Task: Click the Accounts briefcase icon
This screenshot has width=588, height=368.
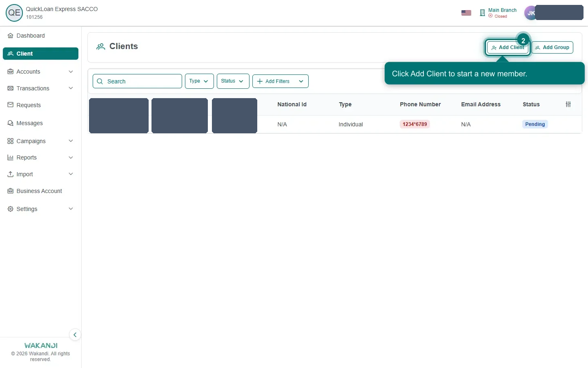Action: pos(11,72)
